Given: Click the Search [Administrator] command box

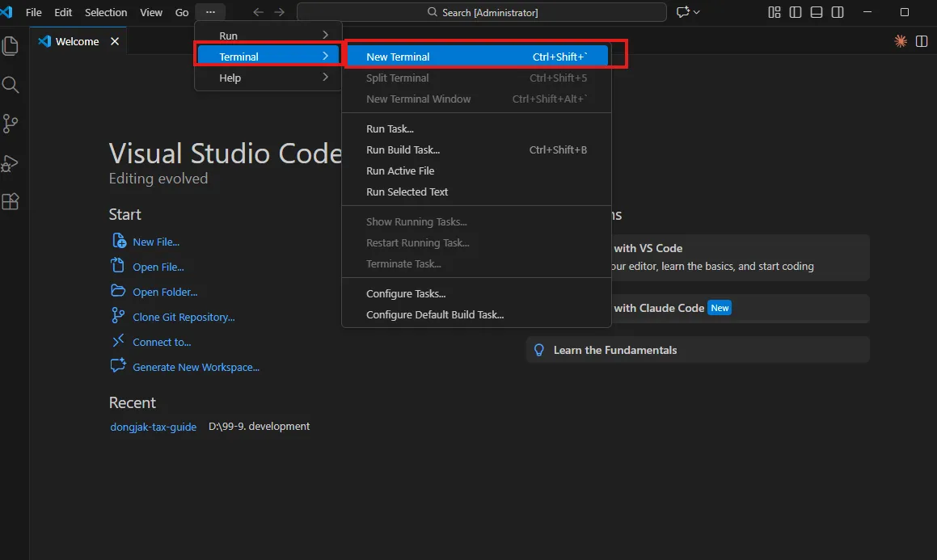Looking at the screenshot, I should (x=481, y=12).
